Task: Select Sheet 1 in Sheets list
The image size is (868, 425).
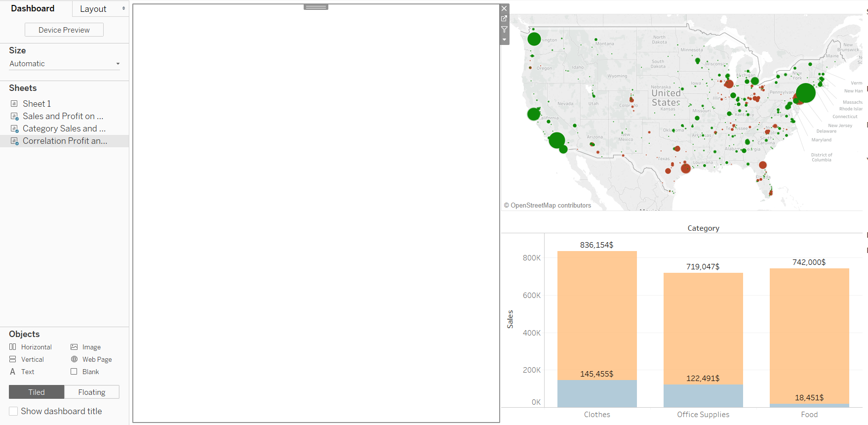Action: pos(37,104)
